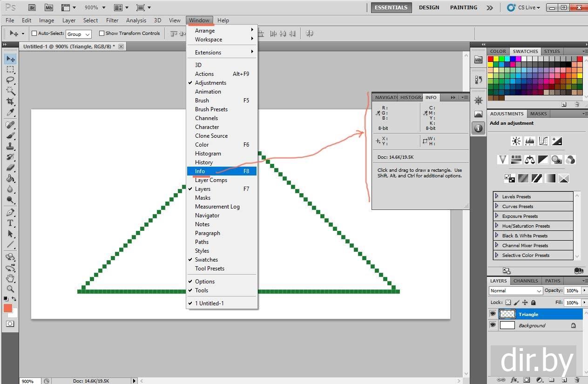588x384 pixels.
Task: Select the Crop tool
Action: (10, 101)
